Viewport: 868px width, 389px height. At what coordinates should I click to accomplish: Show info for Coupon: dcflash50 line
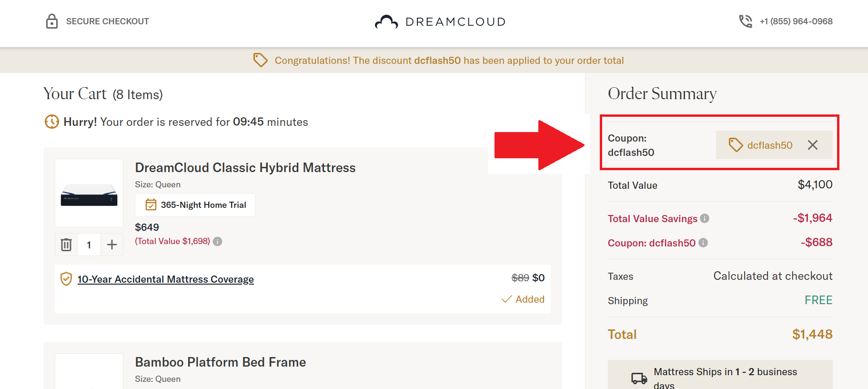(x=703, y=243)
